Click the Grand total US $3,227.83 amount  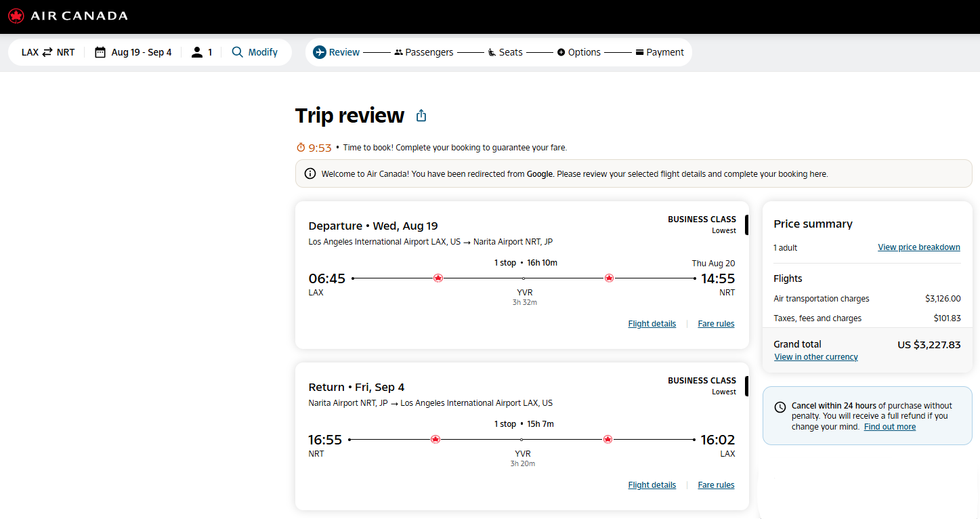[x=929, y=344]
